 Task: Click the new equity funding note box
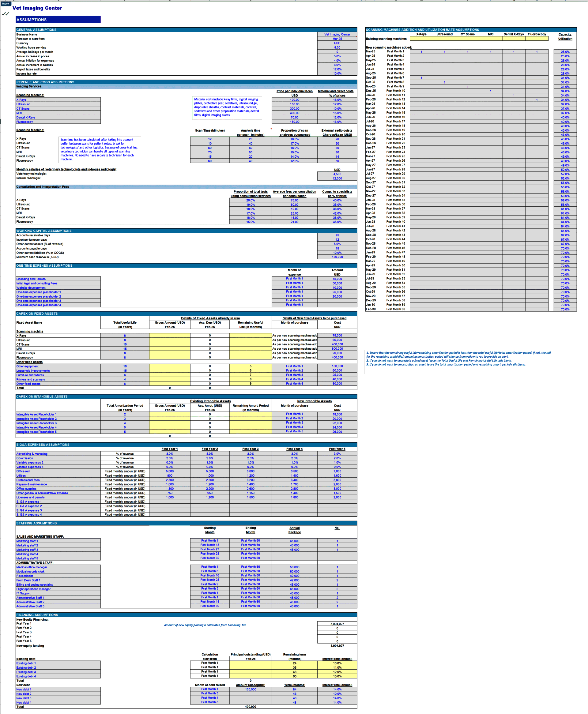coord(227,626)
